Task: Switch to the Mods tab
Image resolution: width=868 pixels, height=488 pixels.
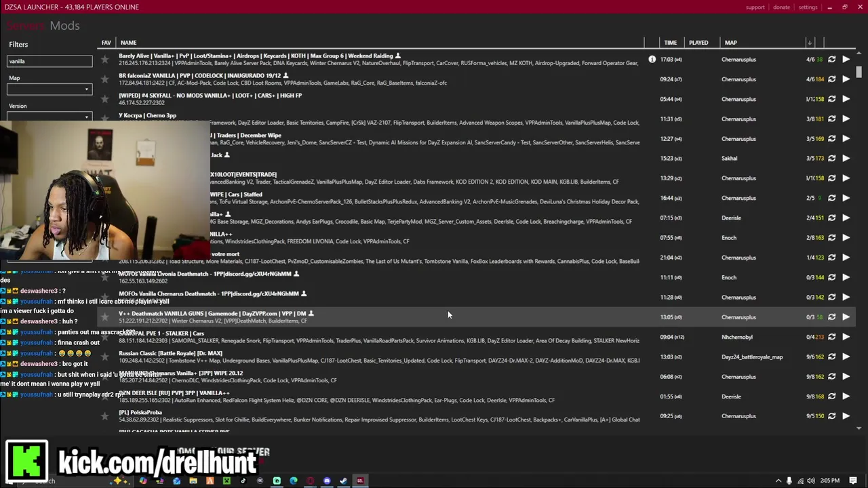Action: click(64, 26)
